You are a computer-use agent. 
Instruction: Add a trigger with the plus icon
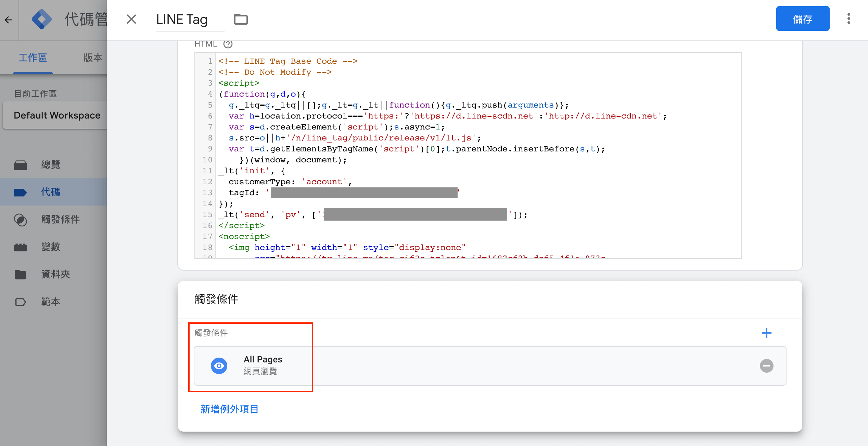tap(766, 333)
